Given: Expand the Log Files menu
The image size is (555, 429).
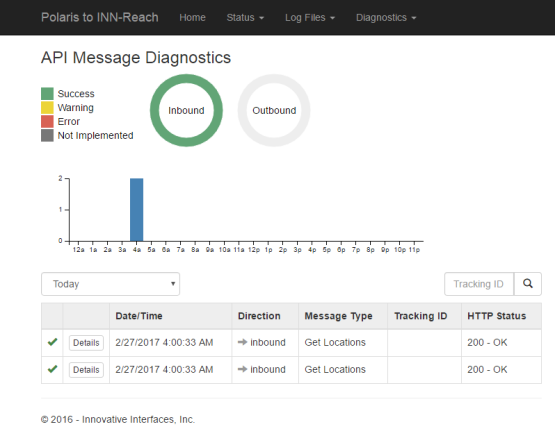Looking at the screenshot, I should 310,17.
